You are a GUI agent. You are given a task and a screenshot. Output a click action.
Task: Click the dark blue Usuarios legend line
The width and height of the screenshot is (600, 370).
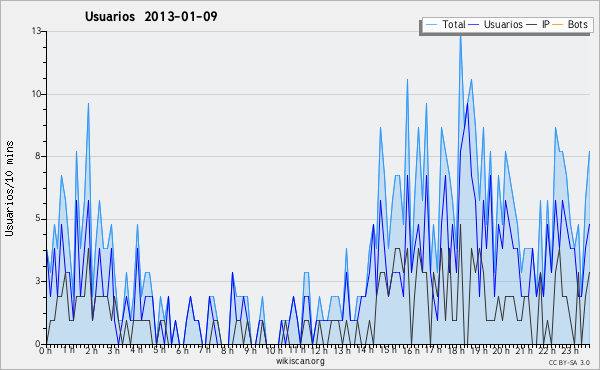click(474, 25)
